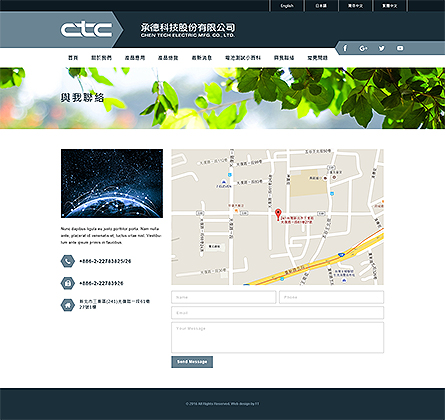Viewport: 445px width, 420px height.
Task: Focus the Phone input field
Action: [x=331, y=297]
